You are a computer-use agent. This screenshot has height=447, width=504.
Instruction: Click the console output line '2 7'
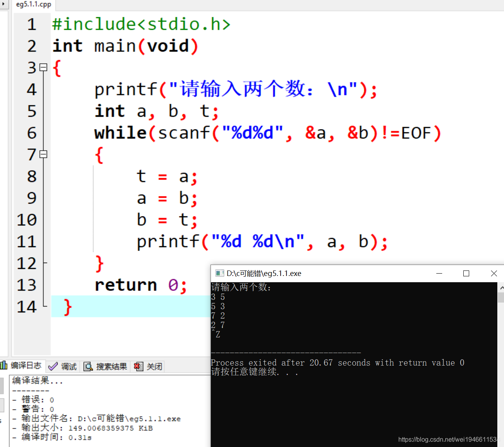pos(218,325)
